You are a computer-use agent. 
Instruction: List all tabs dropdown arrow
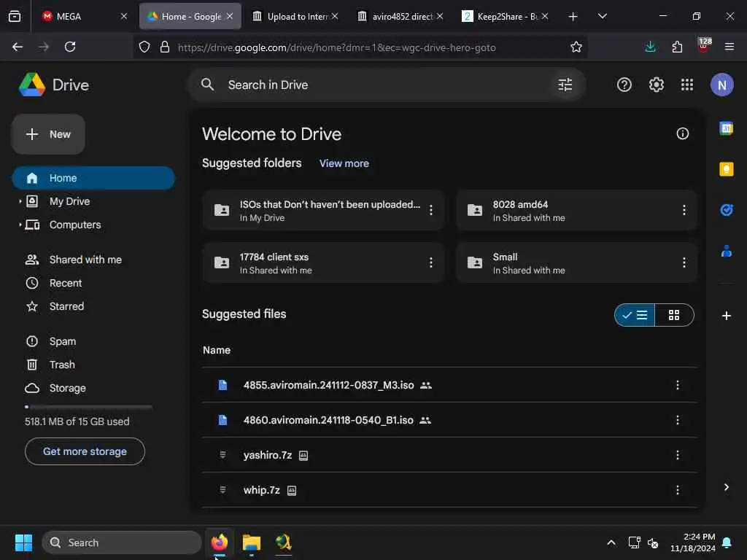coord(602,16)
